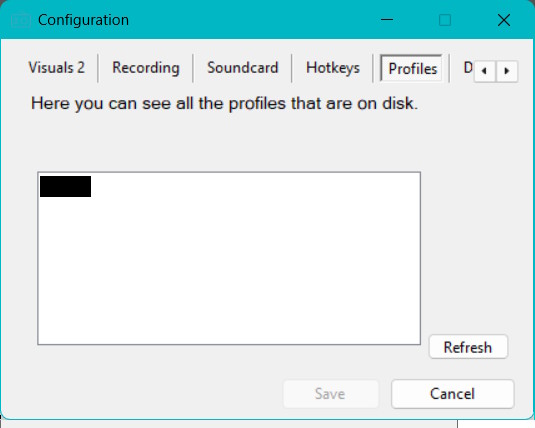535x428 pixels.
Task: Switch to the Visuals 2 tab
Action: click(x=57, y=68)
